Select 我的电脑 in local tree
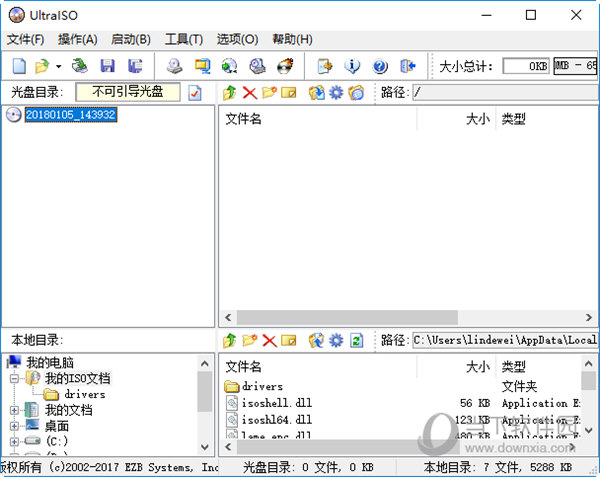600x477 pixels. pyautogui.click(x=50, y=362)
